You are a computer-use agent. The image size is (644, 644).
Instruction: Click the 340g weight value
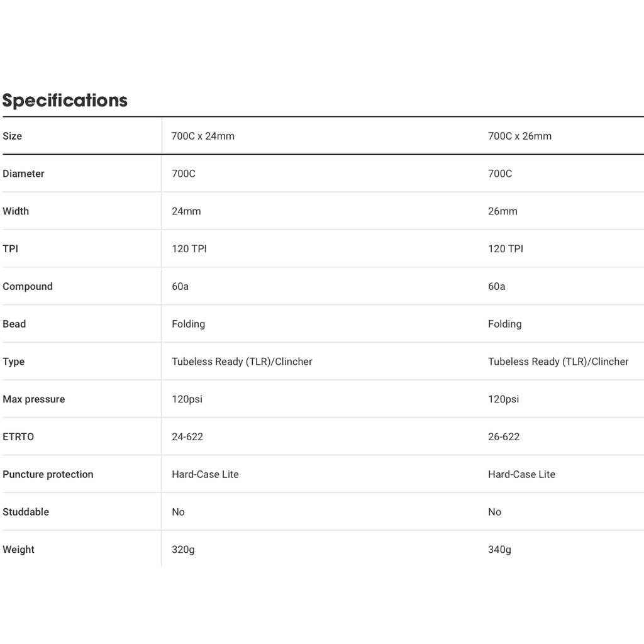(499, 550)
